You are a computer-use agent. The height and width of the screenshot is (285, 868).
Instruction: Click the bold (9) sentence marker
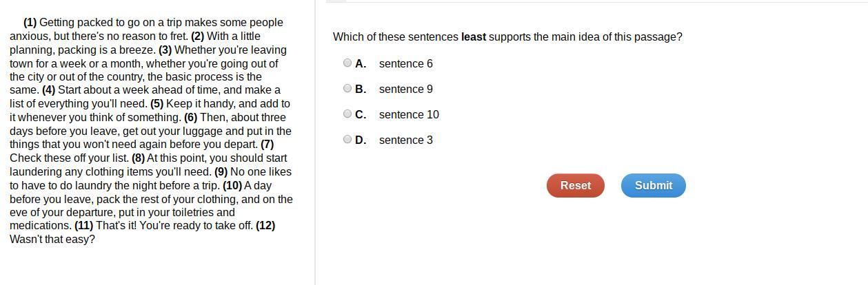[x=221, y=172]
